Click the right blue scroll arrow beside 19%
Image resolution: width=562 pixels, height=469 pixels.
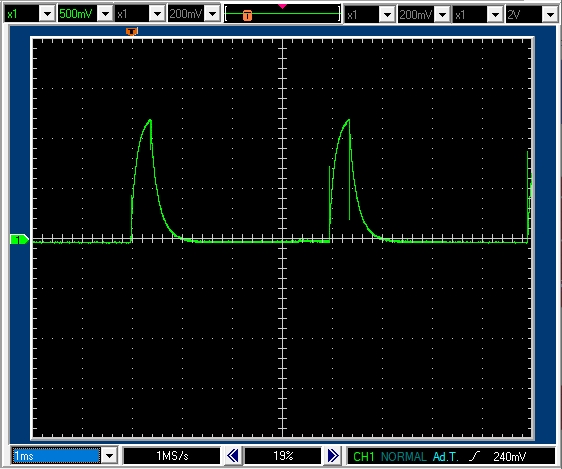[333, 456]
